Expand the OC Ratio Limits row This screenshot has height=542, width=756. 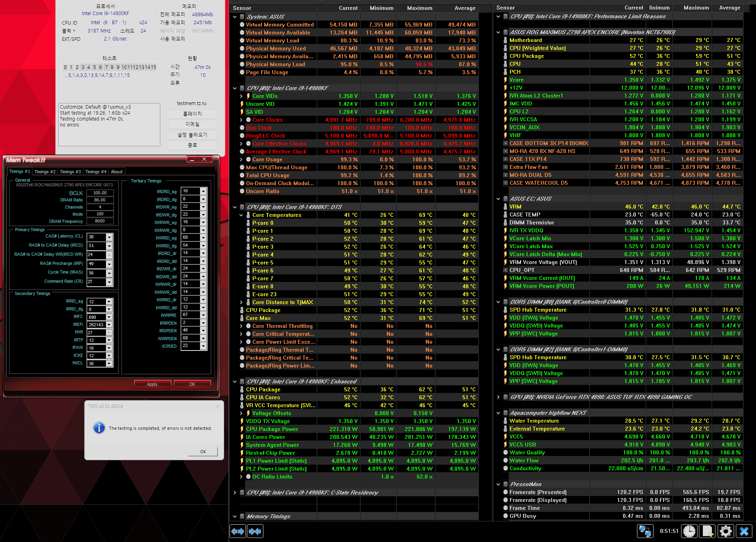pos(241,477)
